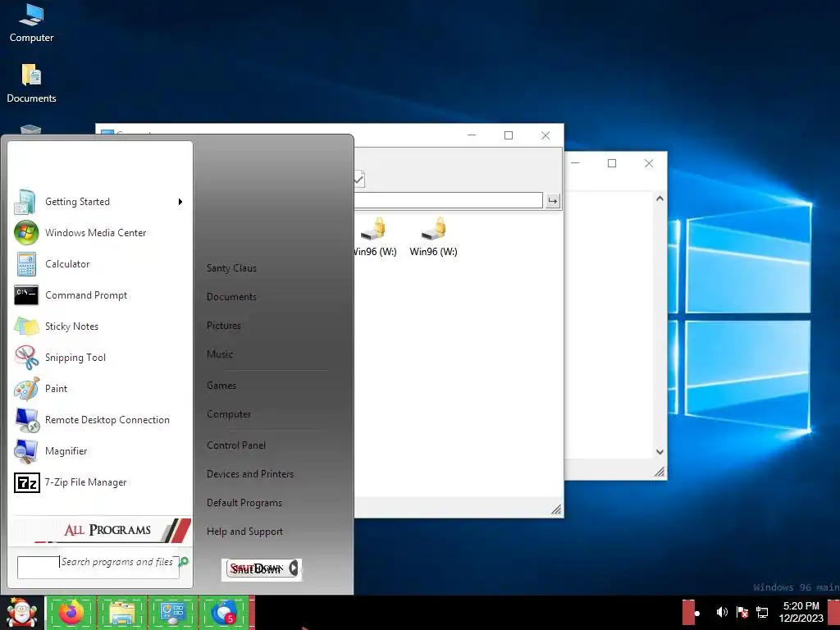Click the address bar in the Computer window
Viewport: 840px width, 630px height.
click(448, 200)
